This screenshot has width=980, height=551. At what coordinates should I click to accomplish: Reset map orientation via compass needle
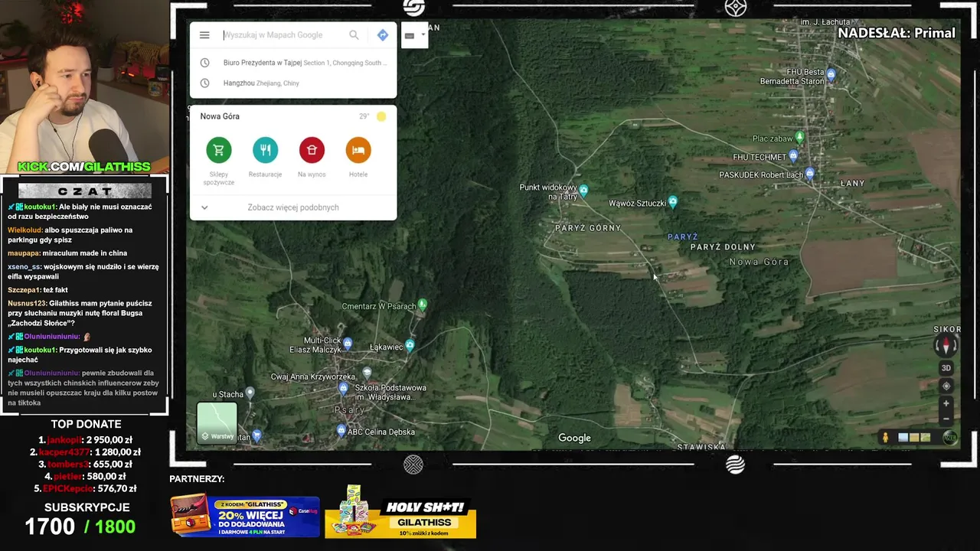(946, 346)
